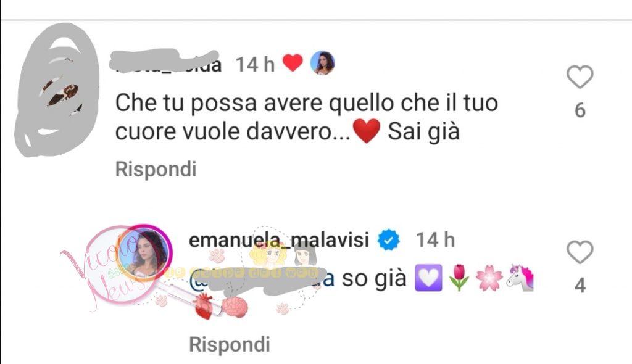Open the 4 likes count on reply
This screenshot has height=364, width=632.
coord(580,286)
